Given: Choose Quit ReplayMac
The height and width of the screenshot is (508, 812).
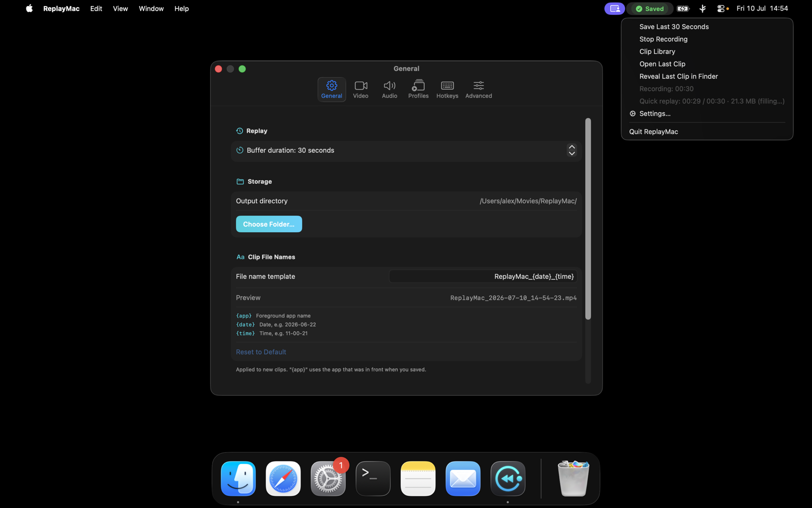Looking at the screenshot, I should click(707, 132).
